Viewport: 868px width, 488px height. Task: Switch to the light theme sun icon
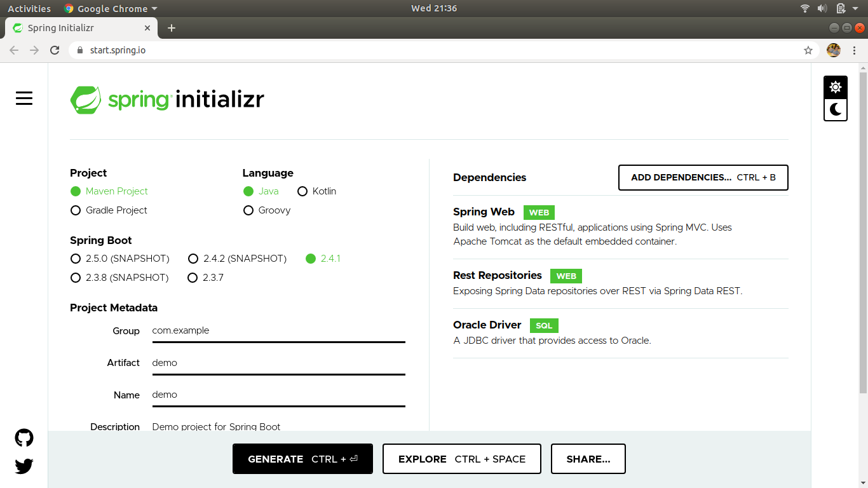tap(836, 87)
